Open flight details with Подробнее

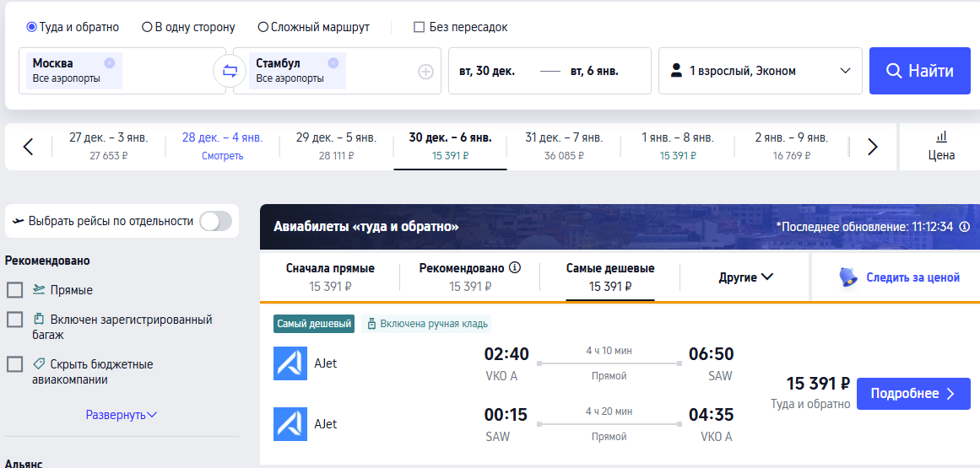tap(913, 394)
